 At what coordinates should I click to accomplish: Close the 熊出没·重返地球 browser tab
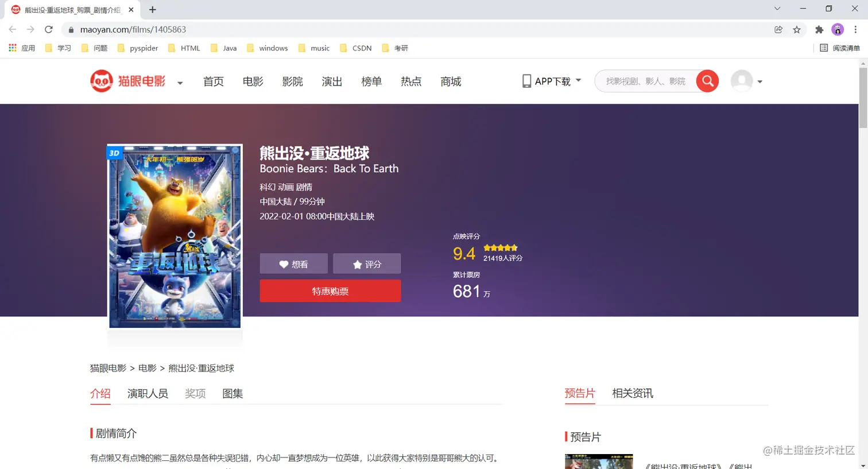(131, 10)
